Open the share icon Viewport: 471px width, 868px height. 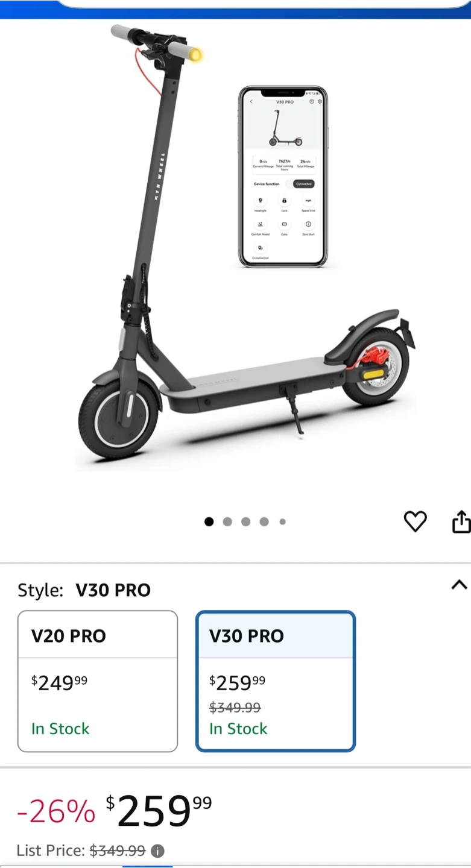(x=461, y=521)
